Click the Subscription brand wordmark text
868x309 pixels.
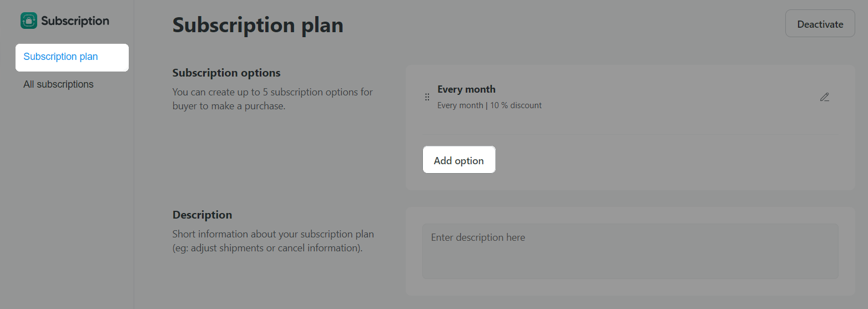(75, 21)
